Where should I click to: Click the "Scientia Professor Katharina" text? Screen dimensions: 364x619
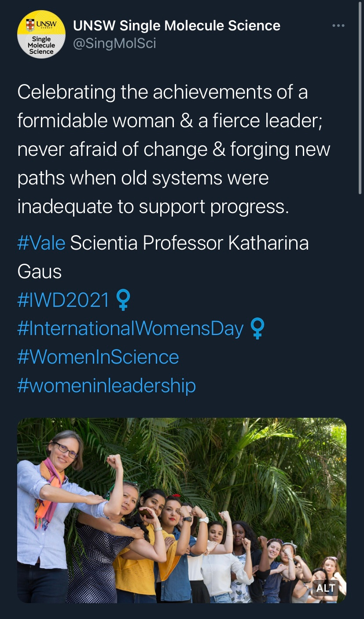[189, 243]
